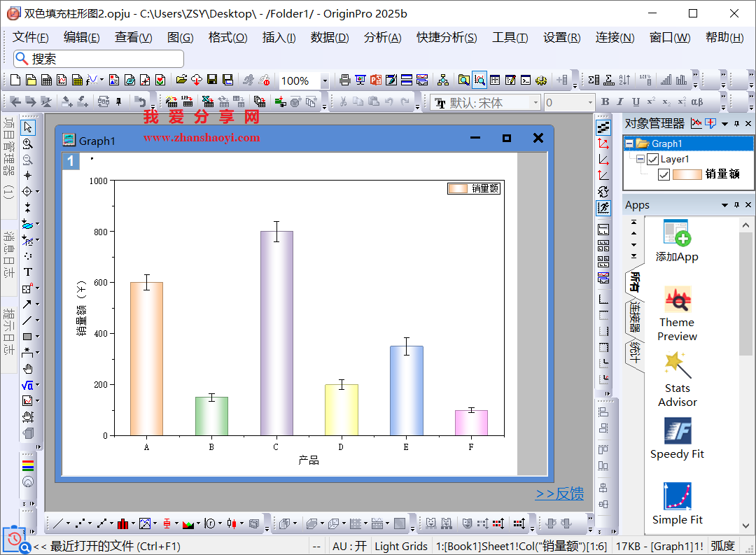Open the 格式(O) menu
Viewport: 756px width, 555px height.
pos(227,38)
